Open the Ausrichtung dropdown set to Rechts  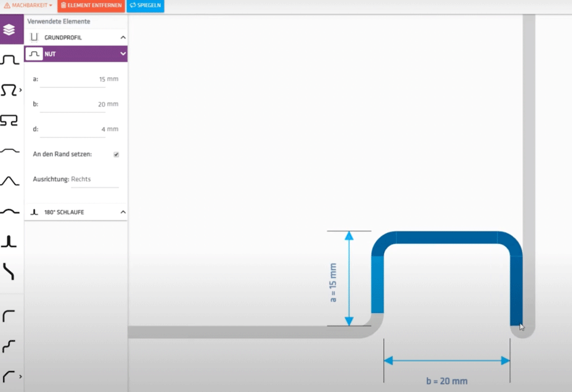click(94, 179)
